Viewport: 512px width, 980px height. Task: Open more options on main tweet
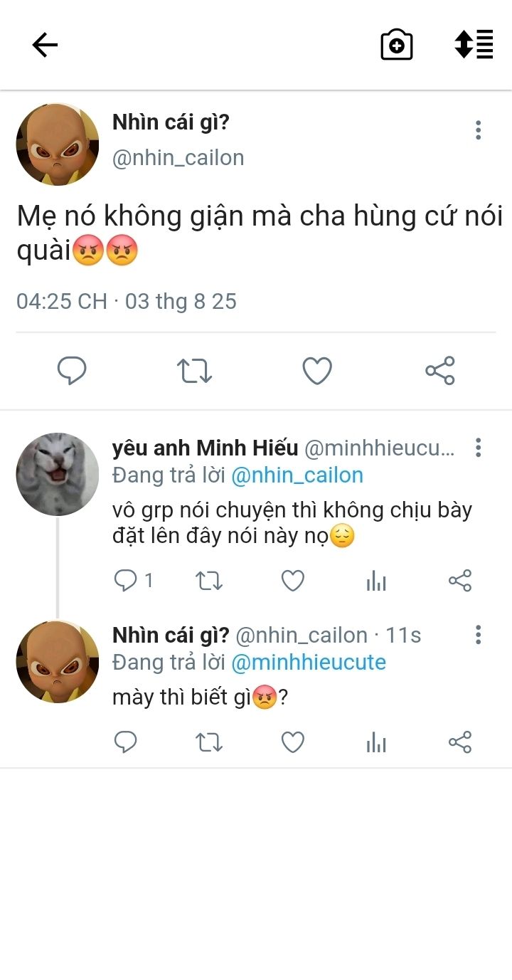coord(478,130)
